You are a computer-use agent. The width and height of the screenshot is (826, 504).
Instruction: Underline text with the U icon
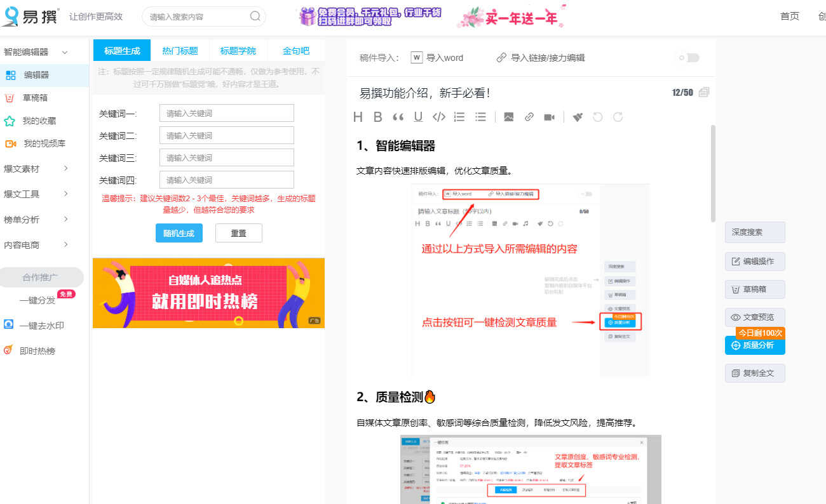418,117
